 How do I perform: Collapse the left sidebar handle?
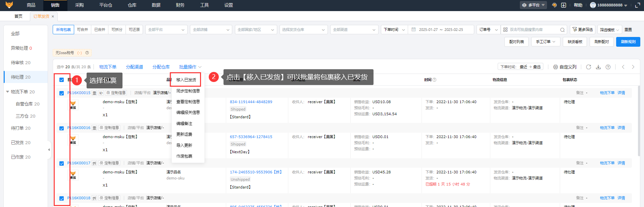pyautogui.click(x=49, y=150)
